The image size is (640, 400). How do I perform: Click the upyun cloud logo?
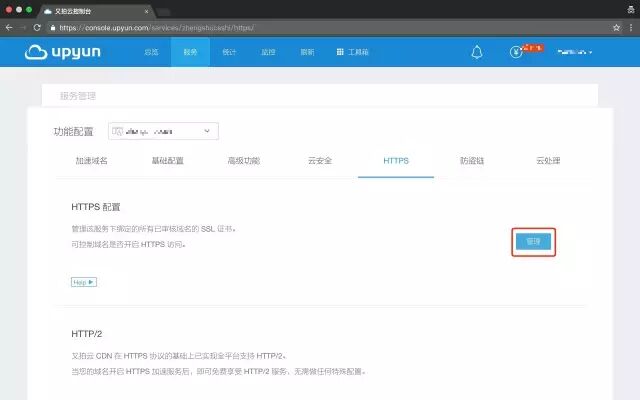(62, 52)
